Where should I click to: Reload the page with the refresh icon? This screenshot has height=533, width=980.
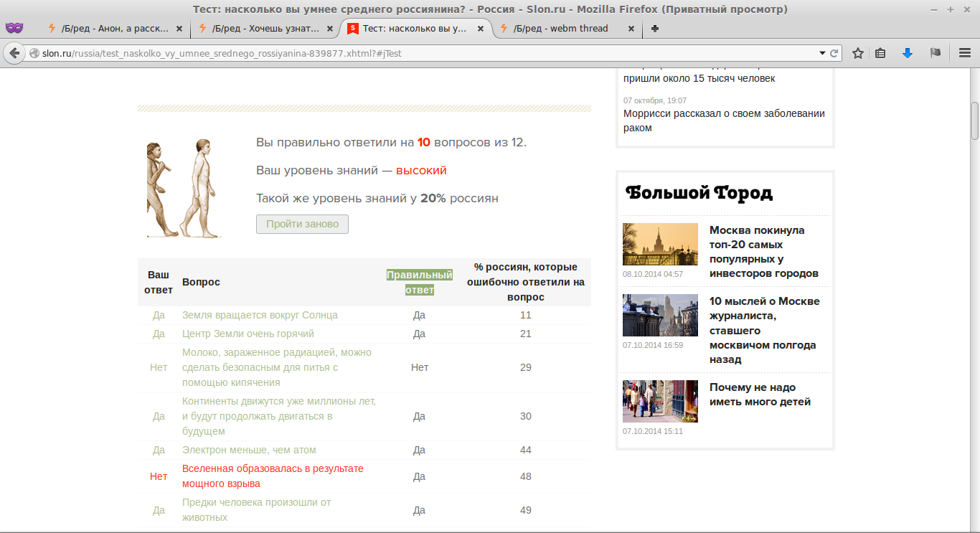point(834,53)
